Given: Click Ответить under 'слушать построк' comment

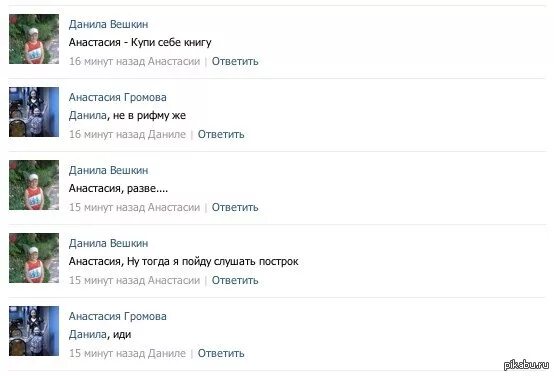Looking at the screenshot, I should click(235, 280).
